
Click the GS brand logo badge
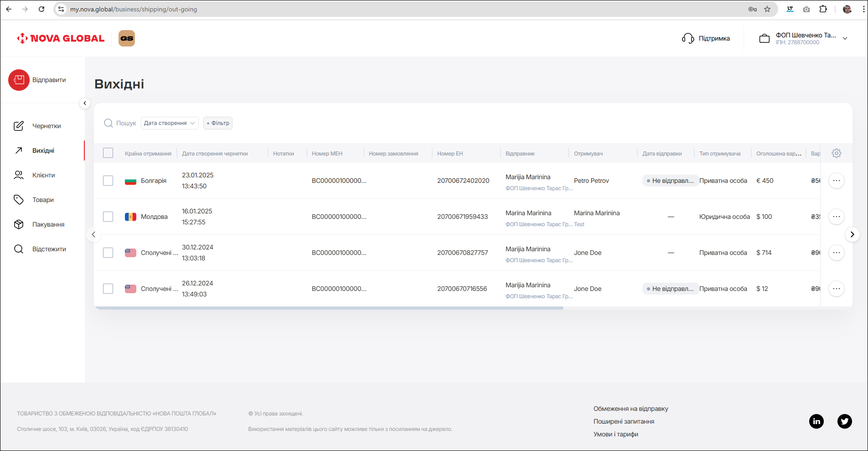127,38
